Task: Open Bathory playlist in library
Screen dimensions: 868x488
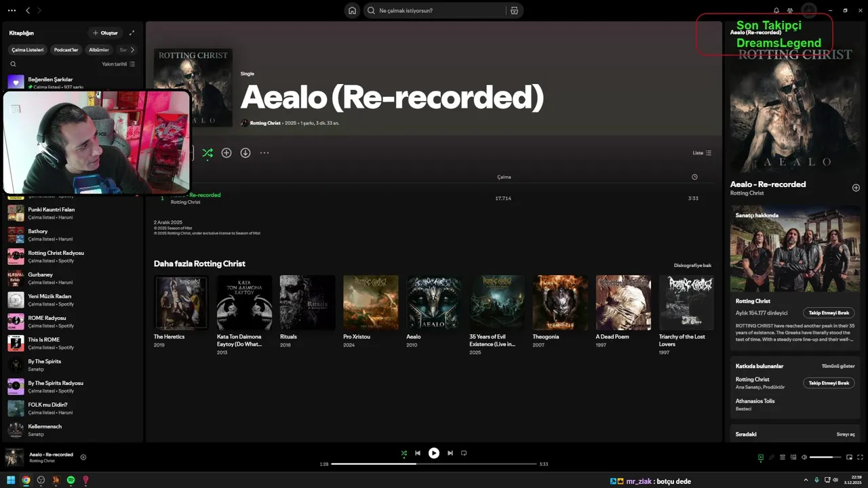Action: pos(73,235)
